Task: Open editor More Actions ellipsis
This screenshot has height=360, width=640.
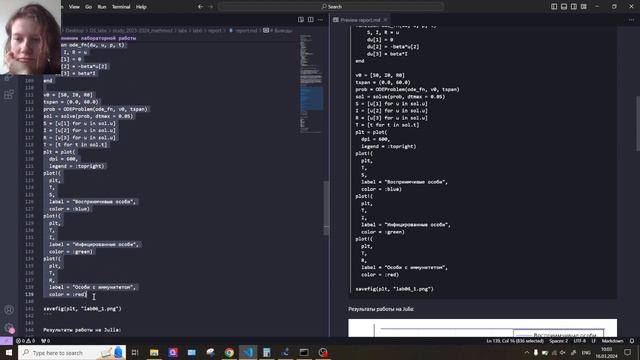Action: (320, 20)
